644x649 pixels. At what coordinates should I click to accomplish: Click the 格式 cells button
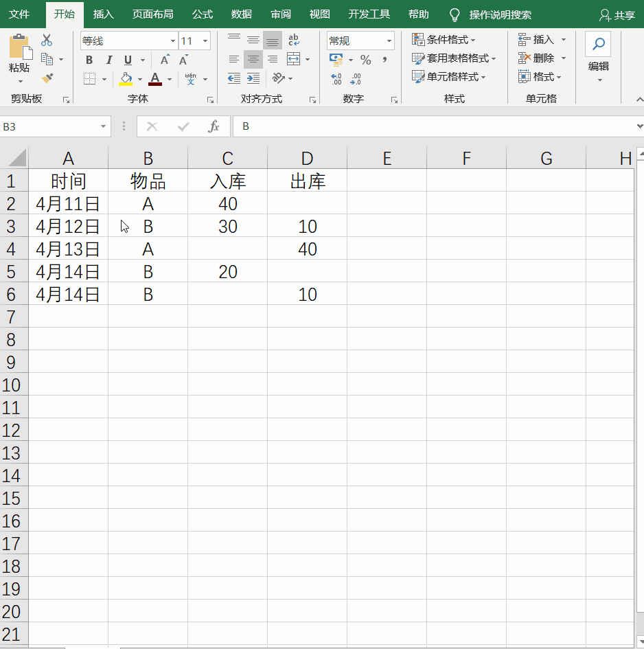[540, 77]
